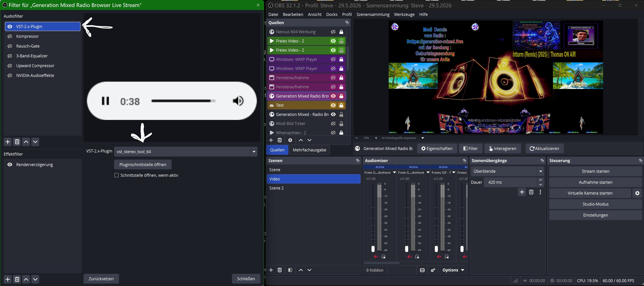Add a new scene in Szenen panel
This screenshot has height=286, width=644.
(271, 270)
